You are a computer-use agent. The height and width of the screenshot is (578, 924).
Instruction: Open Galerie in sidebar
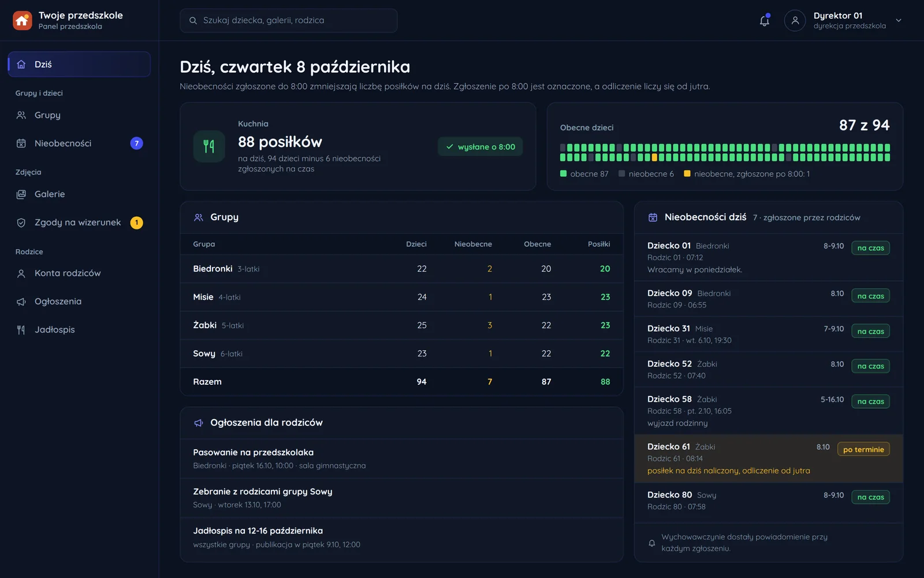(79, 194)
